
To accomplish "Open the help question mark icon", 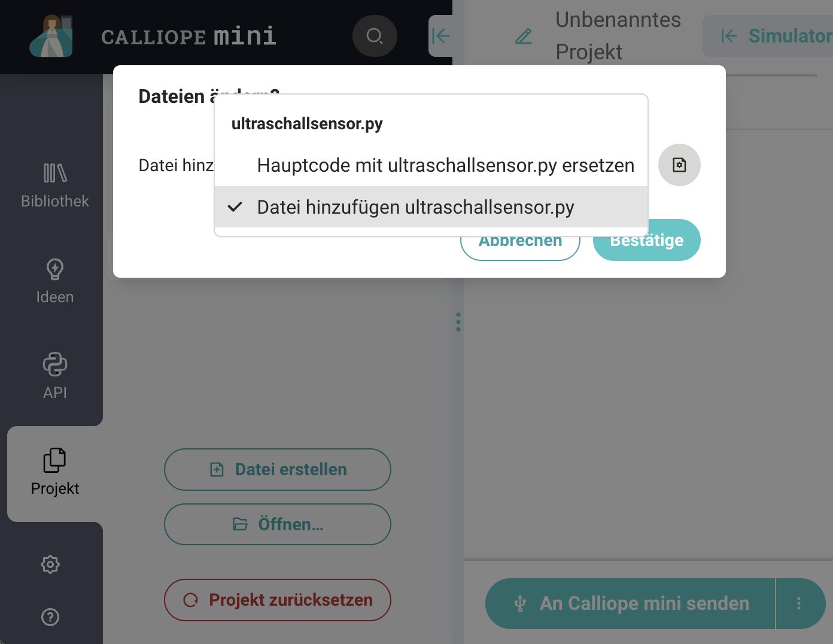I will (50, 616).
